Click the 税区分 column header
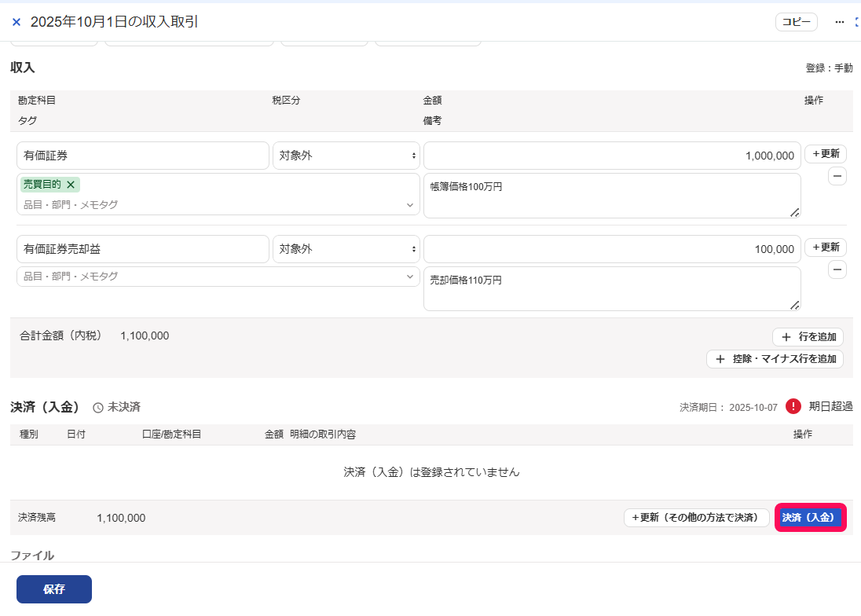The height and width of the screenshot is (616, 861). [x=286, y=101]
